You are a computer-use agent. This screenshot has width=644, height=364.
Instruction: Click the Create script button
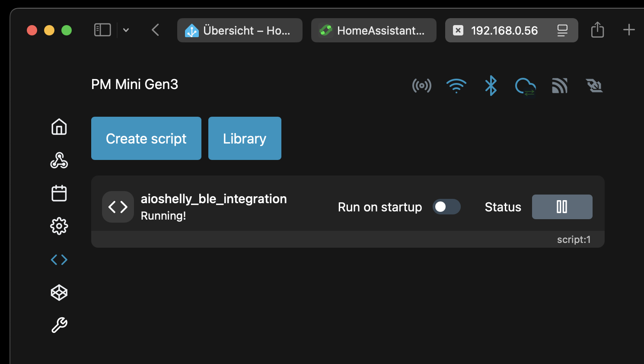click(x=146, y=138)
